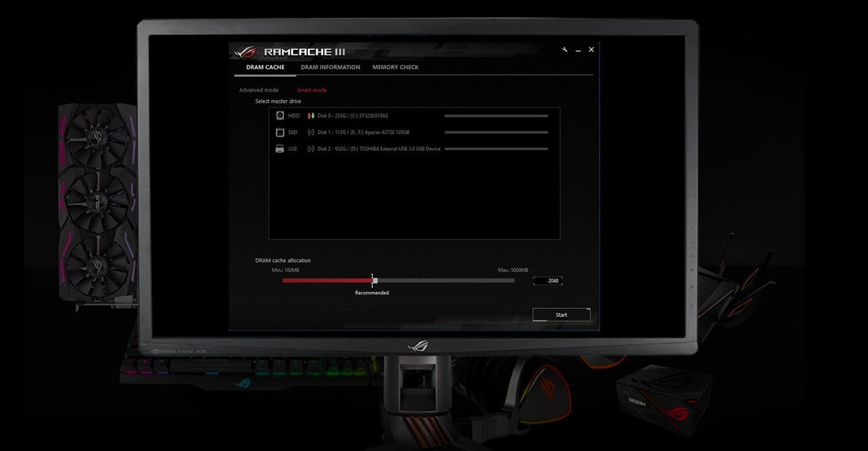868x451 pixels.
Task: Click the 'DRAM cache allocation' label
Action: [x=283, y=261]
